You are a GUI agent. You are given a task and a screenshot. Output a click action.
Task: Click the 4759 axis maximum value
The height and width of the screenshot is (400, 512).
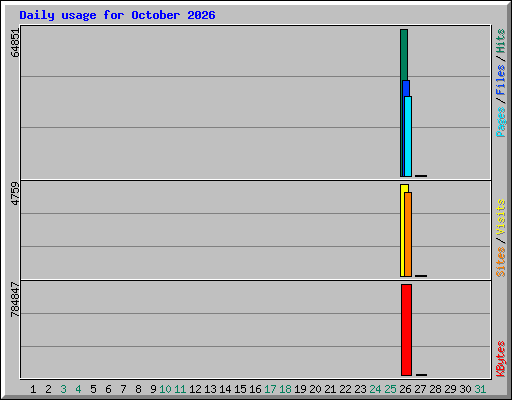(x=15, y=193)
